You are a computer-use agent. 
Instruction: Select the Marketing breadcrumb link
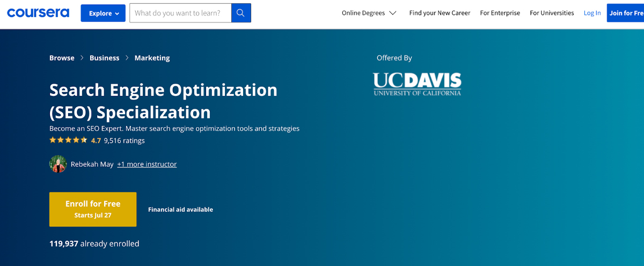(152, 58)
